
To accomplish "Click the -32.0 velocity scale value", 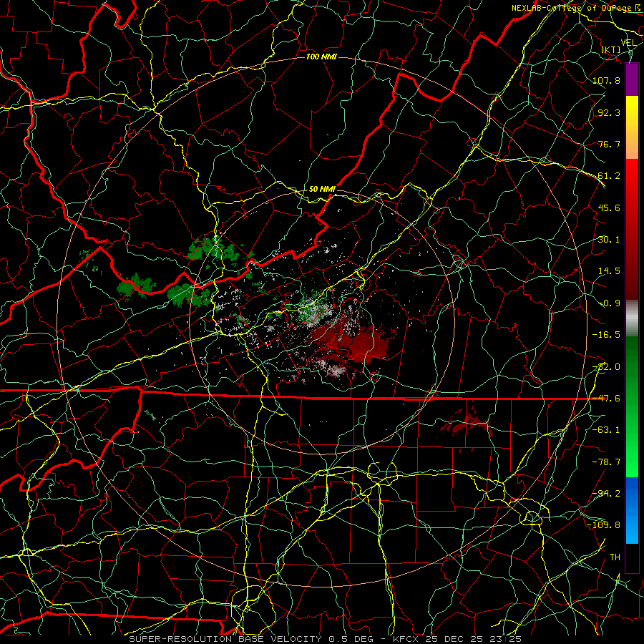I will tap(606, 367).
